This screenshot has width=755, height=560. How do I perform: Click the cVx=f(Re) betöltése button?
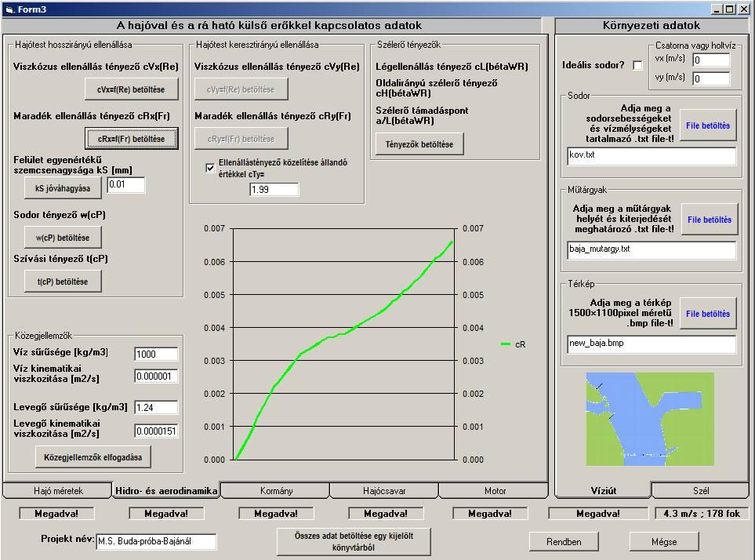pos(132,89)
